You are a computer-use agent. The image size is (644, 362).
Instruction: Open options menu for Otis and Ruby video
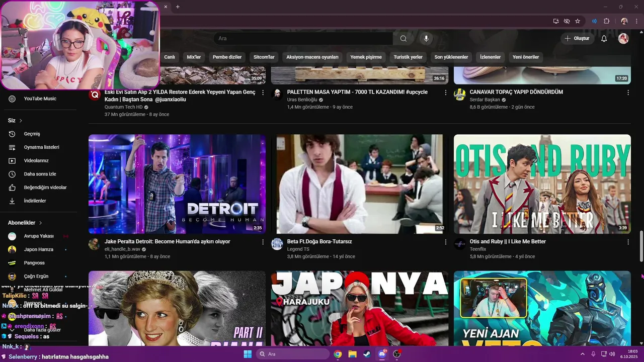coord(628,242)
